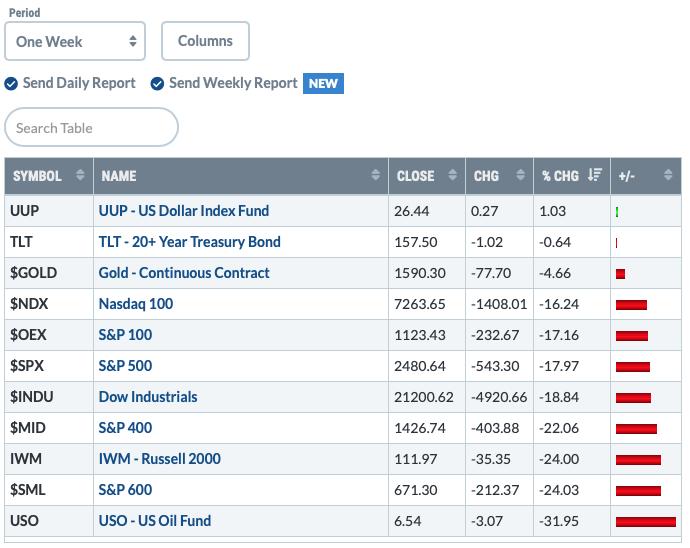Click percent change value 1.03
Image resolution: width=690 pixels, height=548 pixels.
(x=553, y=211)
